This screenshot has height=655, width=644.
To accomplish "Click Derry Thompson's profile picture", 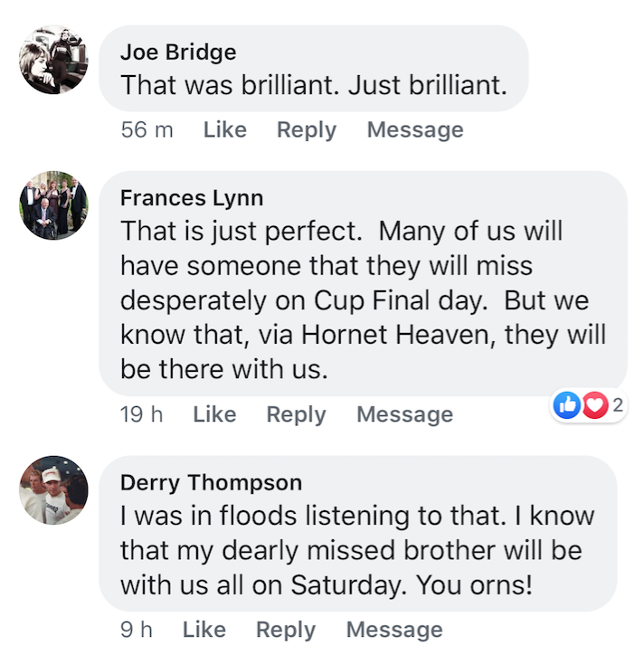I will (x=53, y=489).
